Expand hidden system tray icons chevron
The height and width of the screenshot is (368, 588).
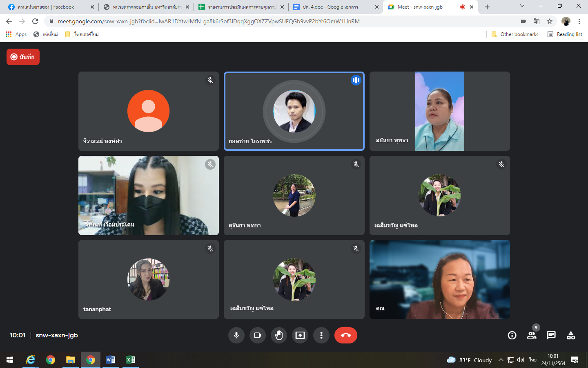(x=501, y=360)
